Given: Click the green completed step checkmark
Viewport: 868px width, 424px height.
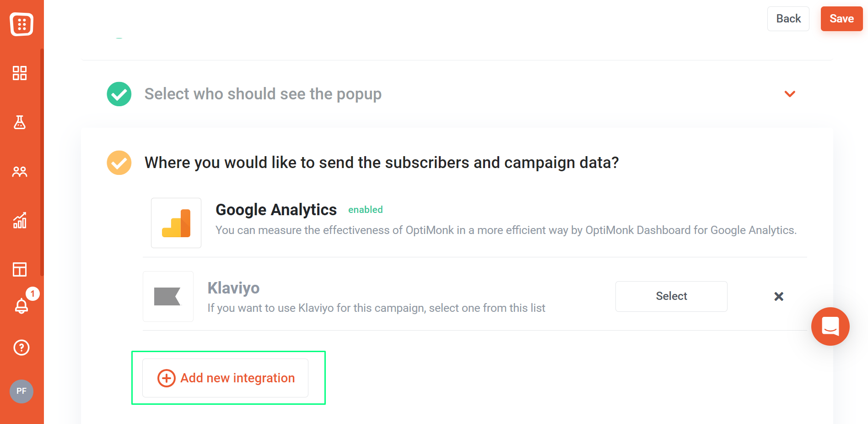Looking at the screenshot, I should tap(119, 94).
